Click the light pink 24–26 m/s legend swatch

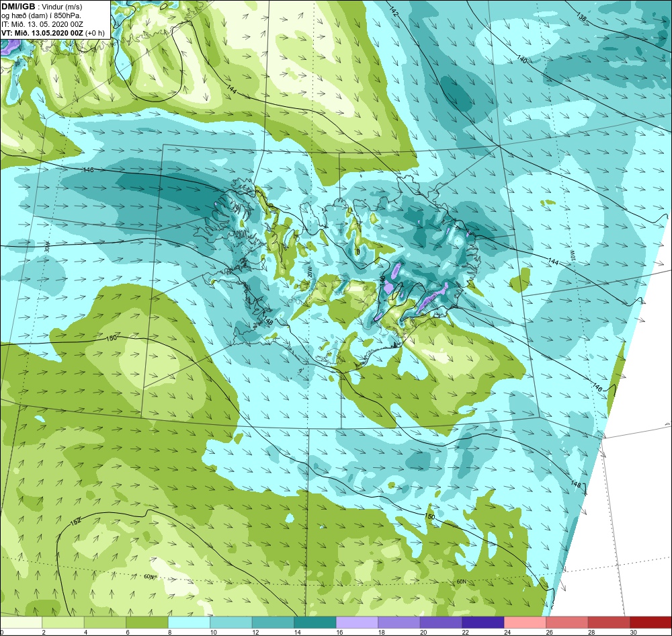[525, 623]
